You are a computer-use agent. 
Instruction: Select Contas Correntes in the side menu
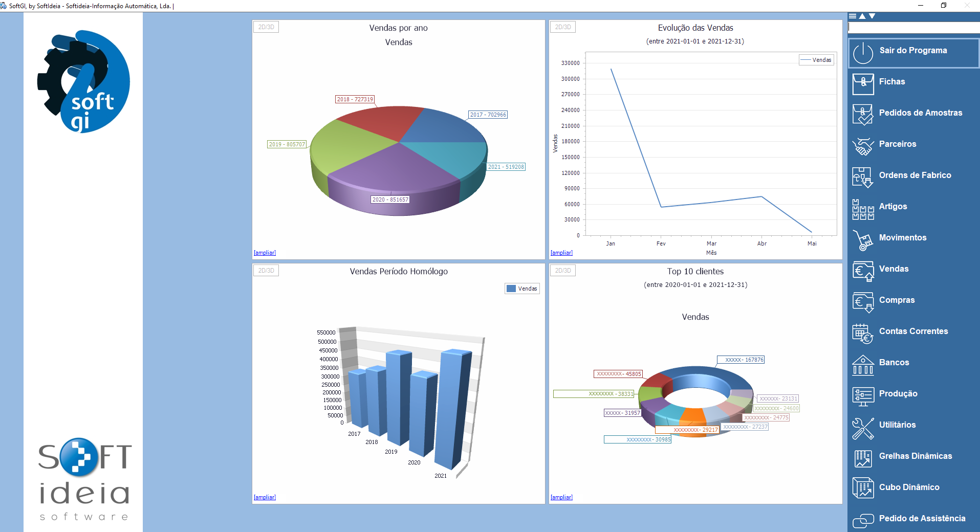pos(913,331)
